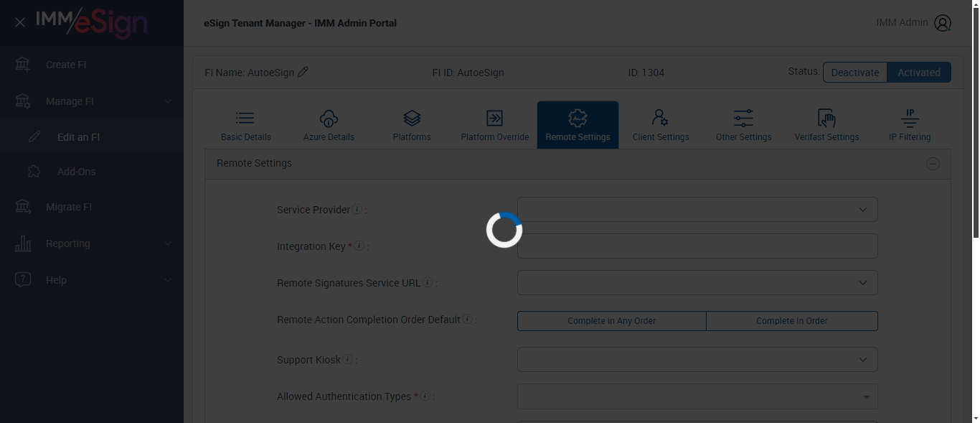Image resolution: width=980 pixels, height=423 pixels.
Task: Open the IMM Admin user profile icon
Action: (x=942, y=23)
